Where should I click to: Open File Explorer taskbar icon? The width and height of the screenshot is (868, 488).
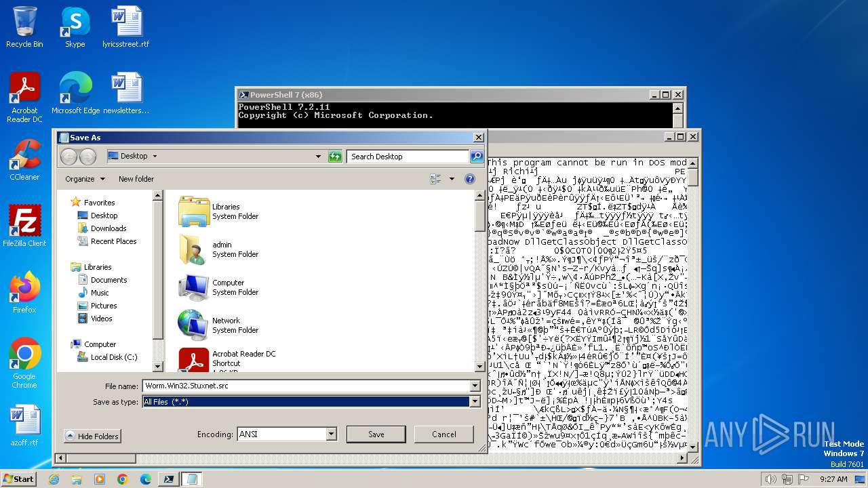(77, 479)
